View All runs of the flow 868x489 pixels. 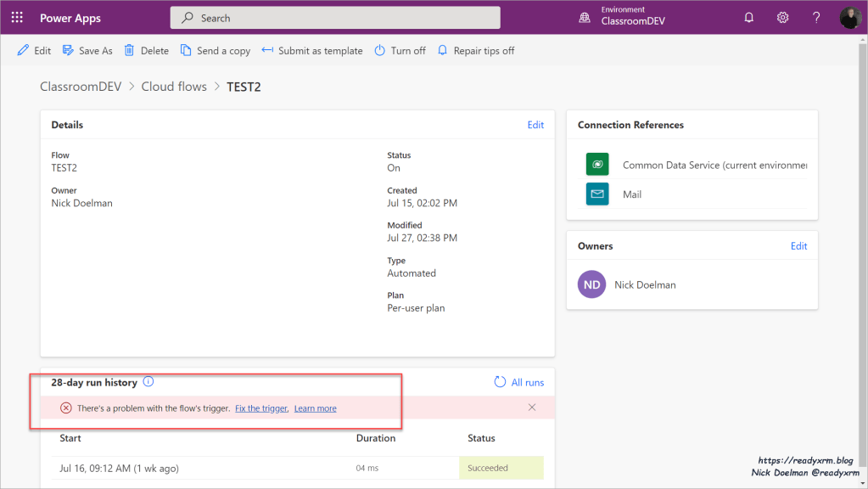pos(519,383)
